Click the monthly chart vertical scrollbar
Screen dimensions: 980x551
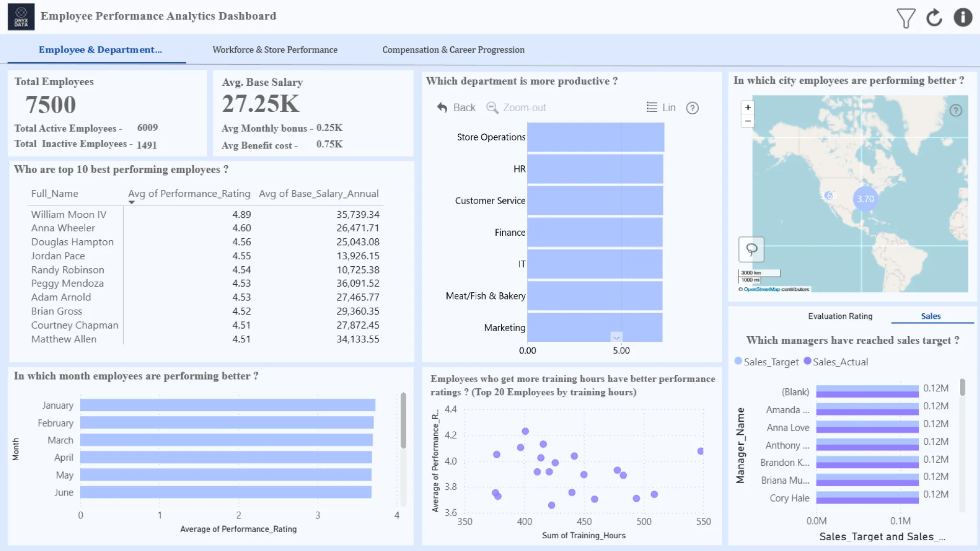(403, 421)
